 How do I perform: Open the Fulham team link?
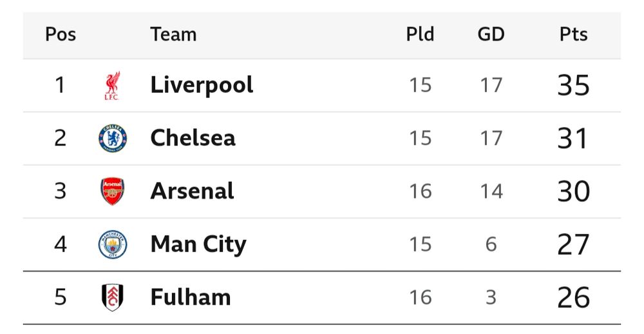pos(191,297)
